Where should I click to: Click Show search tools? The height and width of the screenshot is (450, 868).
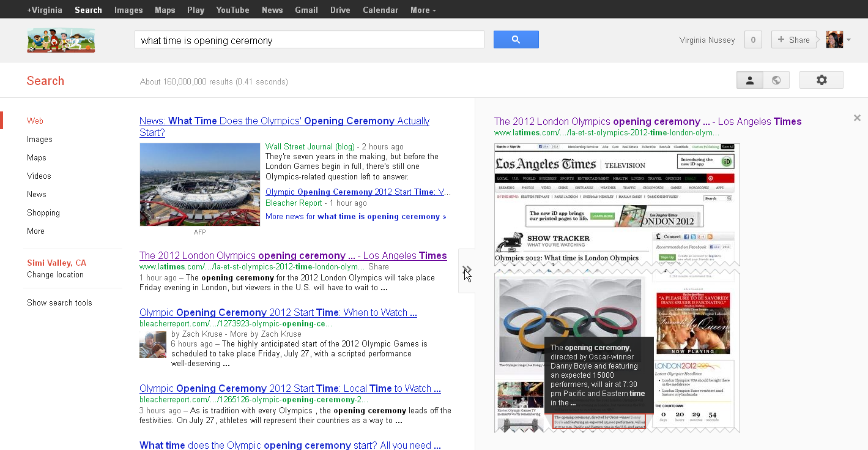tap(59, 302)
